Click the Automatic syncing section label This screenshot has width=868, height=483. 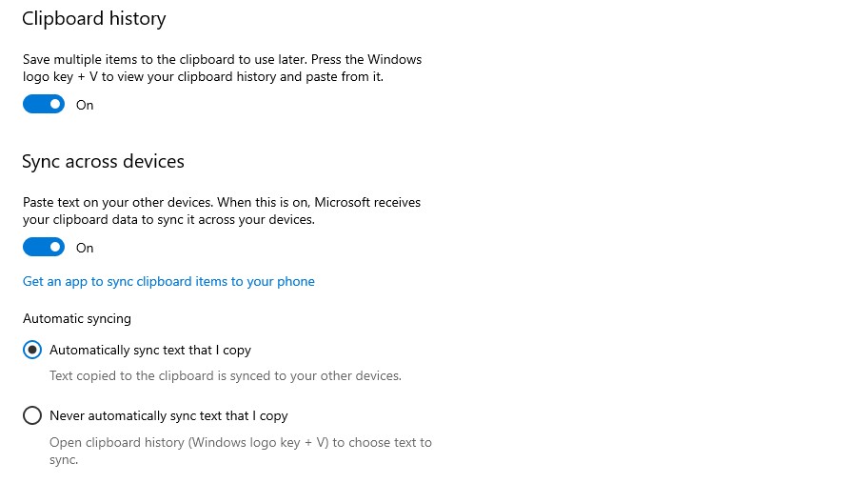coord(77,318)
